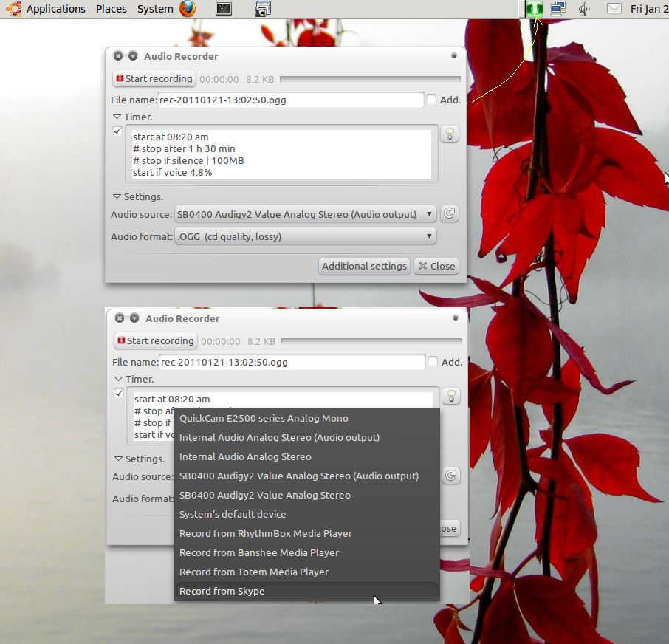Screen dimensions: 669x644
Task: Uncheck the timer checkbox in upper window
Action: coord(117,131)
